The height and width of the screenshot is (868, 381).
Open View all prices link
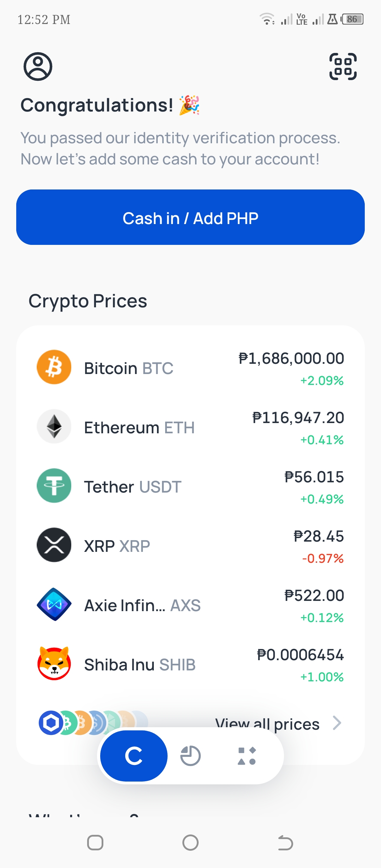click(267, 724)
